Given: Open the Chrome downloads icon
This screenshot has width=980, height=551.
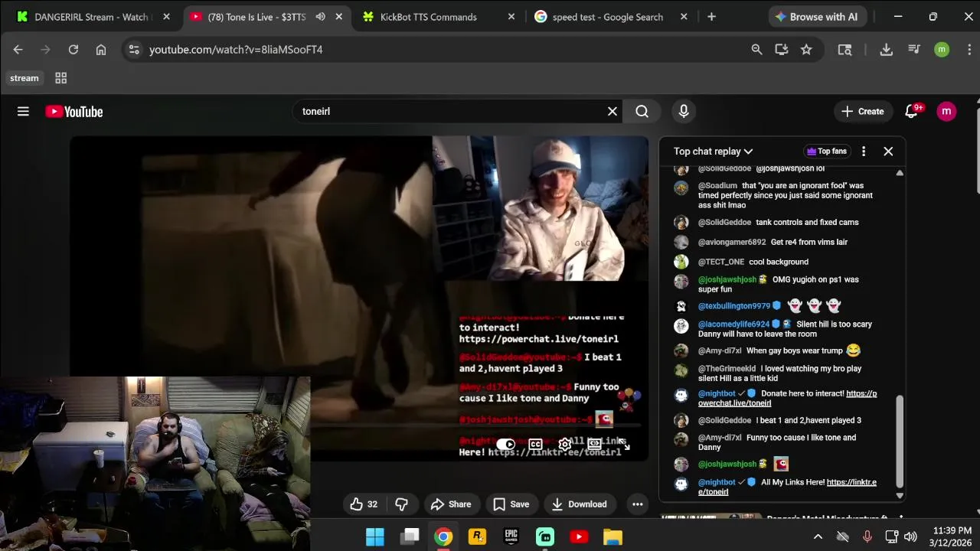Looking at the screenshot, I should click(886, 50).
